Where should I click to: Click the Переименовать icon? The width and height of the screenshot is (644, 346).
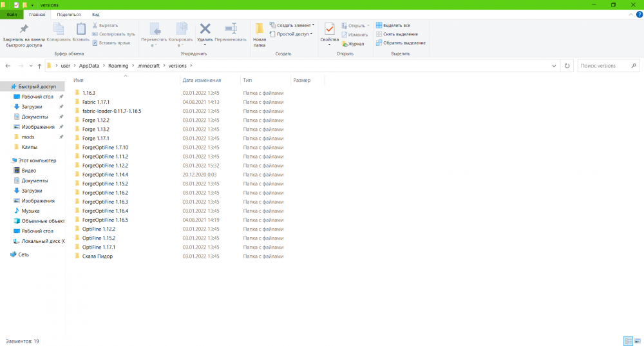coord(231,29)
